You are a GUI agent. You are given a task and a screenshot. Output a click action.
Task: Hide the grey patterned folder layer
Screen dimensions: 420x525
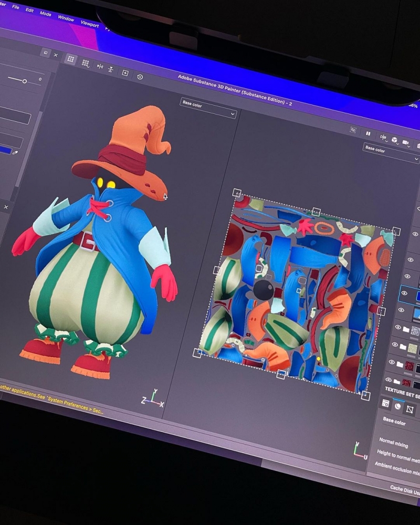tap(398, 327)
